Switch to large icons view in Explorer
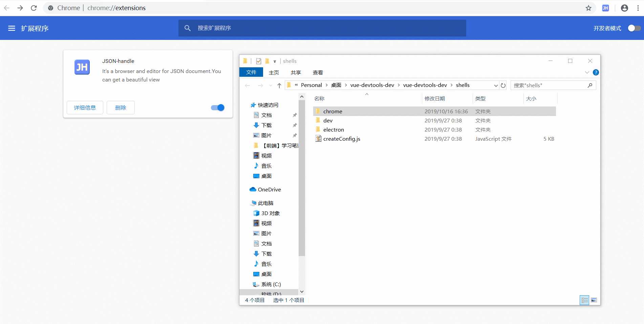The height and width of the screenshot is (324, 644). (x=594, y=300)
